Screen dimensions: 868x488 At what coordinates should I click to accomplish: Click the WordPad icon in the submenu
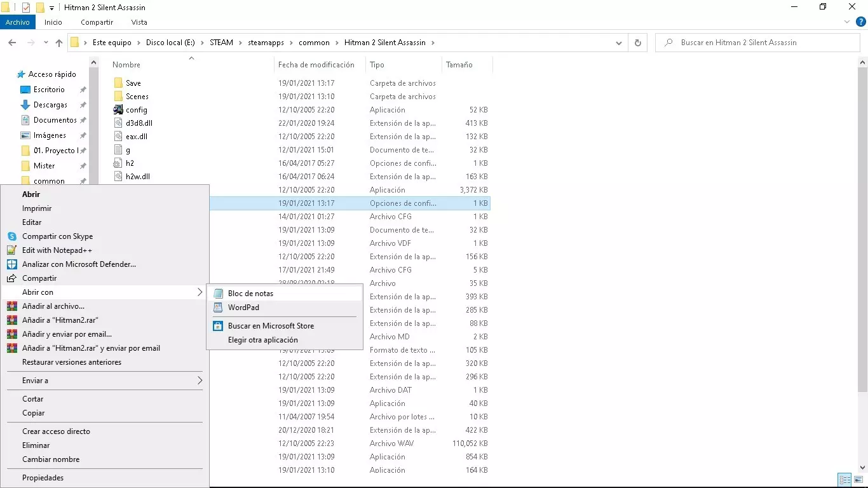(x=219, y=308)
